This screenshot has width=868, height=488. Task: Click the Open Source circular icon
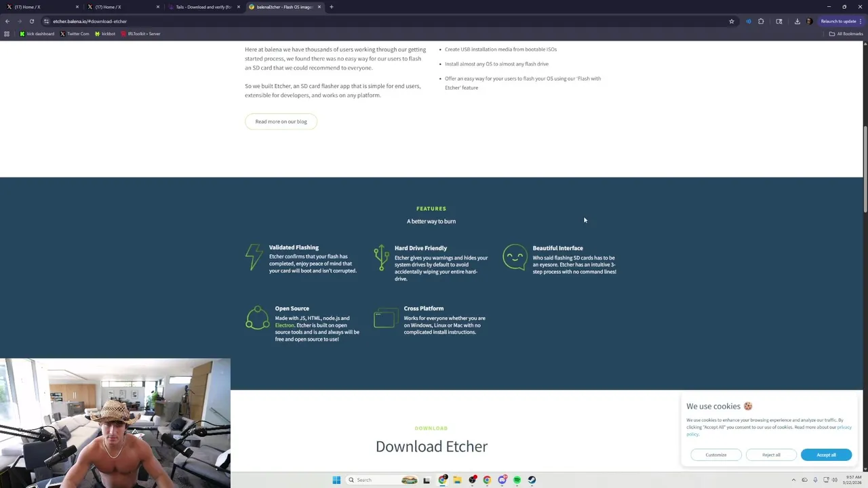coord(257,318)
